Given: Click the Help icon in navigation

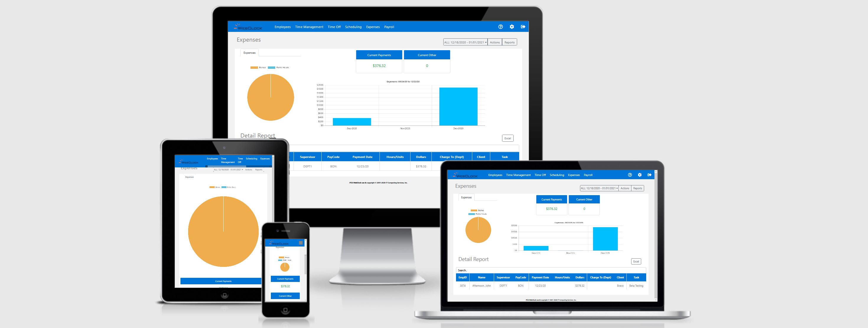Looking at the screenshot, I should point(499,27).
